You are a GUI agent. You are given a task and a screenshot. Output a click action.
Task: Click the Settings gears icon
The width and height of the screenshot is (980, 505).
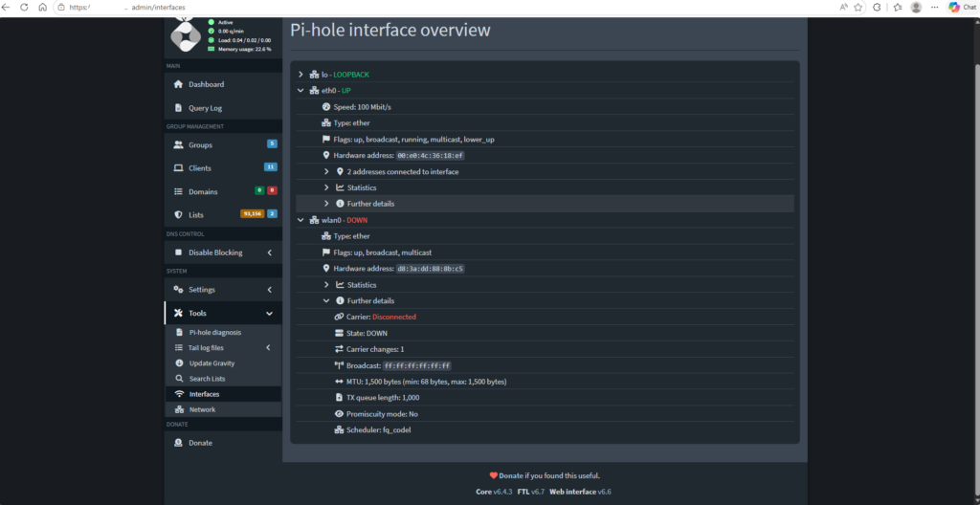pos(178,290)
